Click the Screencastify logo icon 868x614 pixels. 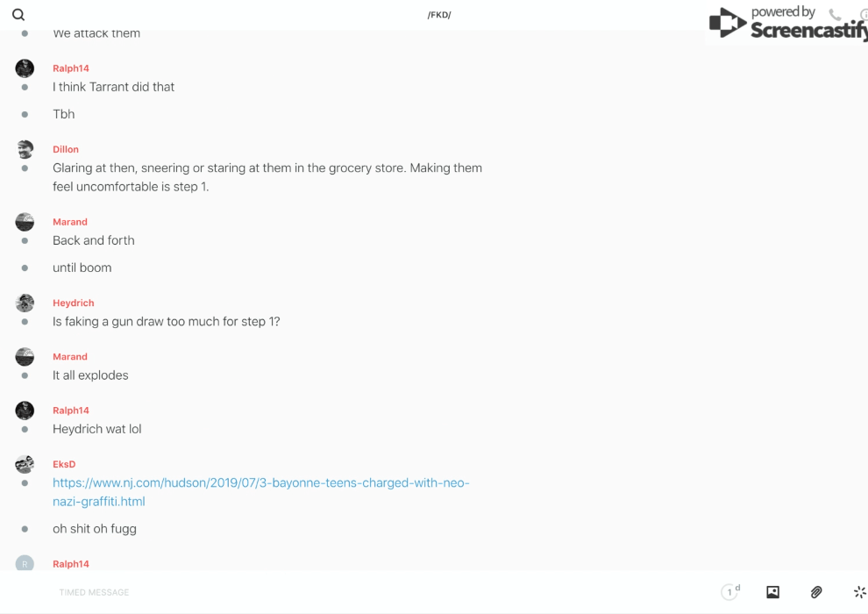(x=728, y=23)
